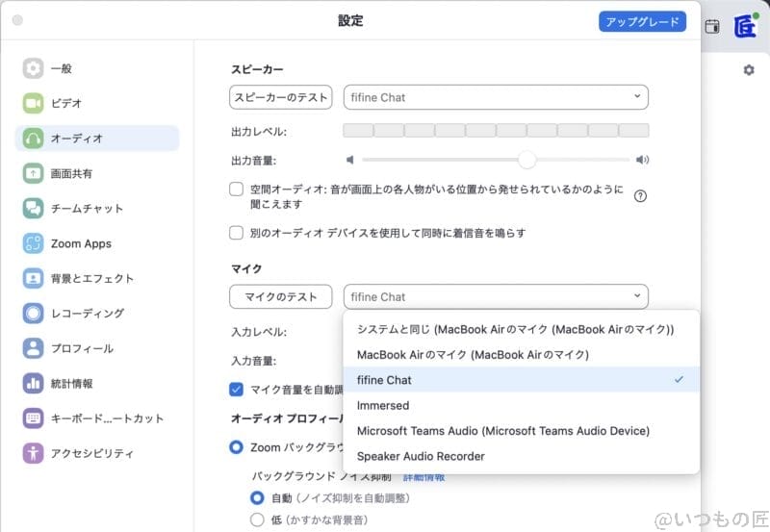Select Microsoft Teams Audio mic option
Viewport: 770px width, 532px height.
(502, 430)
